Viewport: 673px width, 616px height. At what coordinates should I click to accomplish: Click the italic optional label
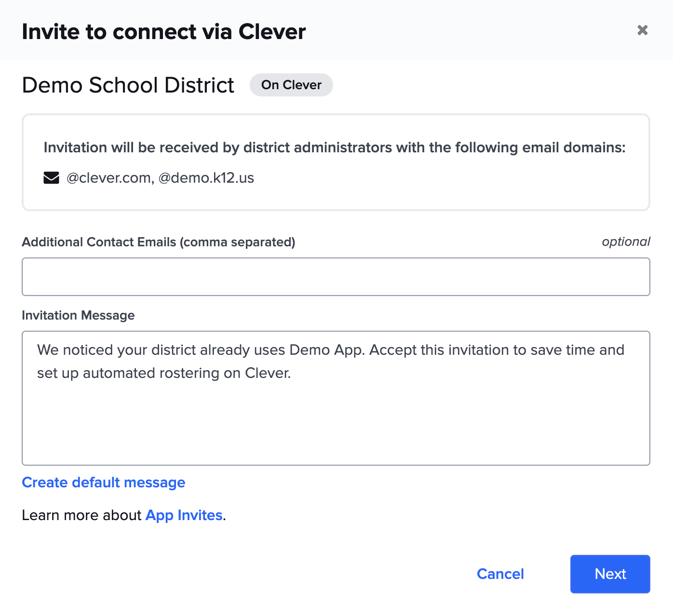626,241
